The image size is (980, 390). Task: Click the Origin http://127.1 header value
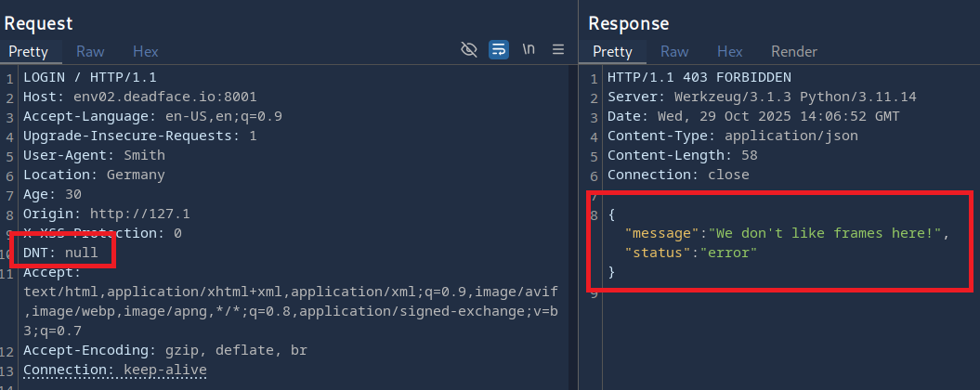[139, 214]
